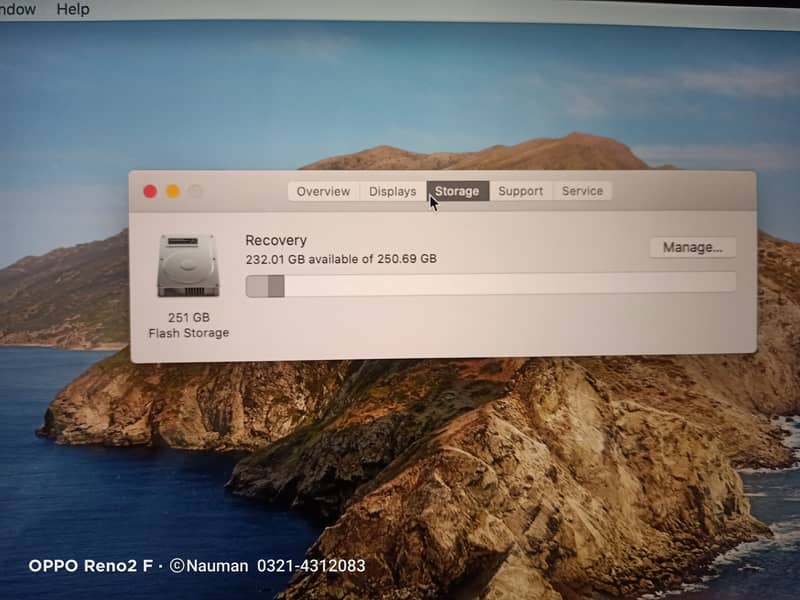Click the used storage segment of bar
This screenshot has width=800, height=600.
coord(265,286)
